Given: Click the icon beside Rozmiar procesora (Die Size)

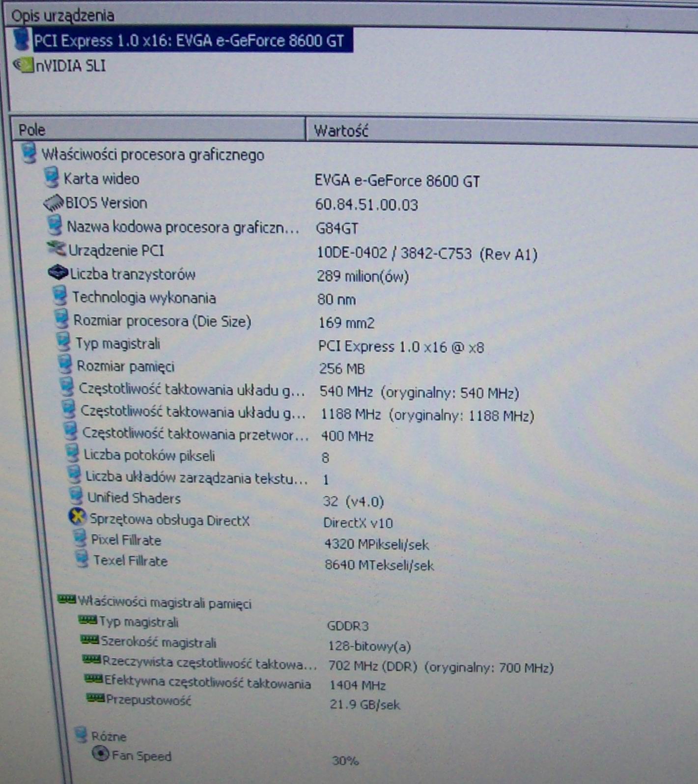Looking at the screenshot, I should coord(61,319).
